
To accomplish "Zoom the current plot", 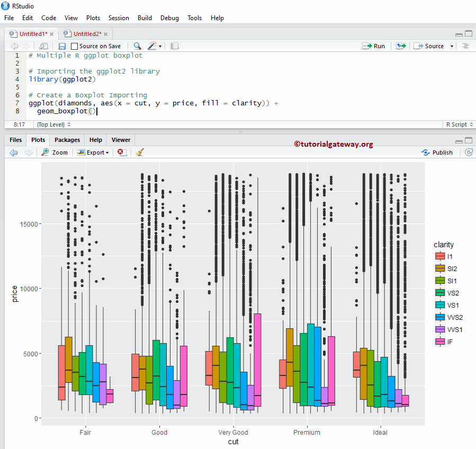I will (x=55, y=152).
